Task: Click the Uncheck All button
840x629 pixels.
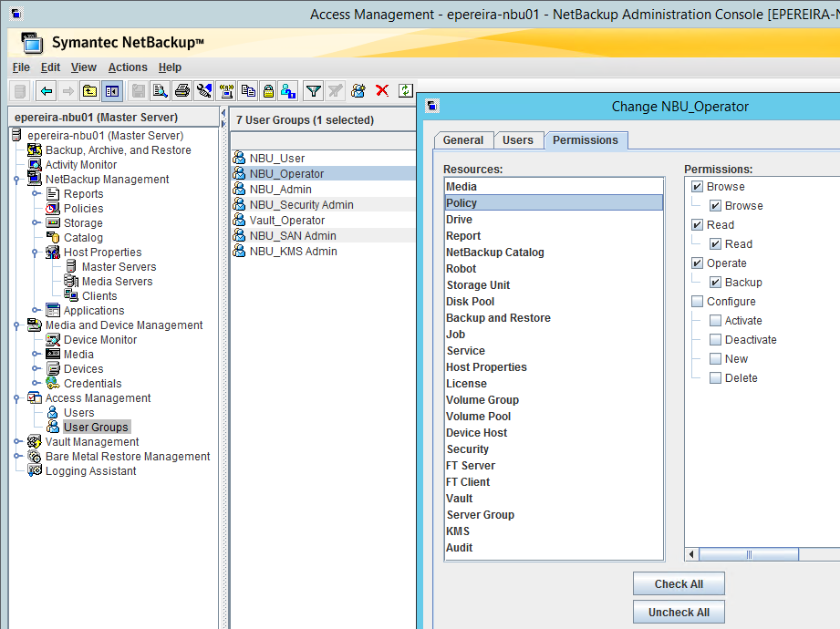Action: [x=679, y=613]
